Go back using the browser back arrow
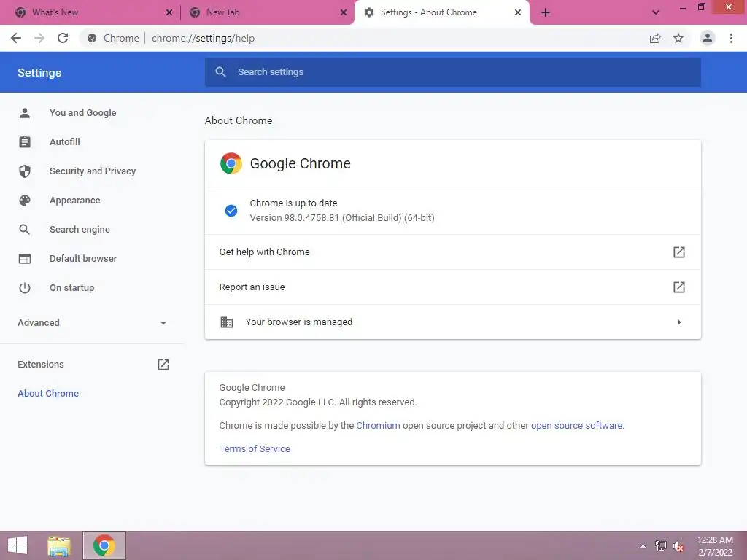This screenshot has height=560, width=747. click(x=16, y=38)
